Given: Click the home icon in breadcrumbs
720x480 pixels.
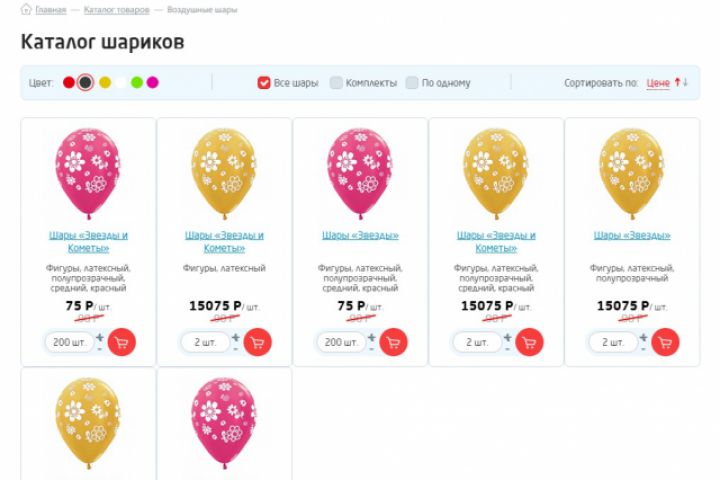Looking at the screenshot, I should (26, 10).
